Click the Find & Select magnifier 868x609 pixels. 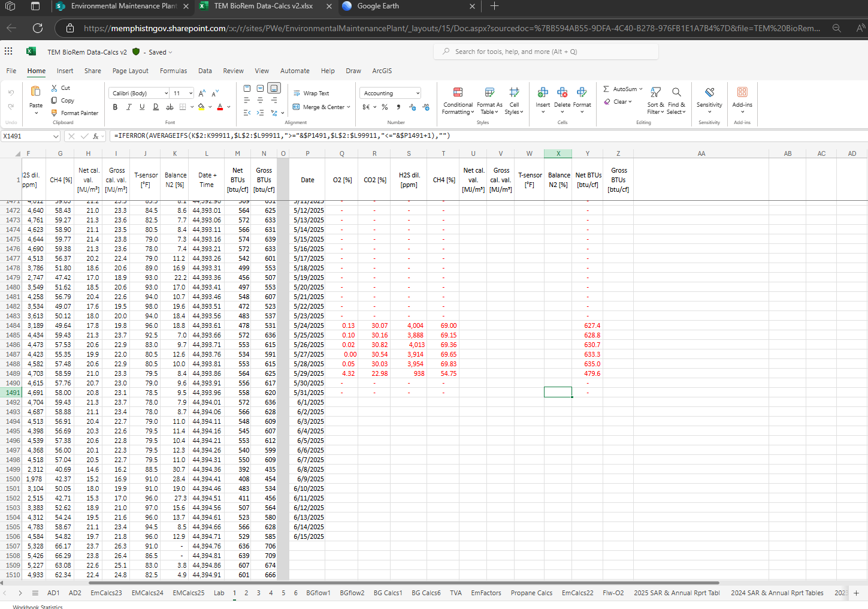coord(676,92)
